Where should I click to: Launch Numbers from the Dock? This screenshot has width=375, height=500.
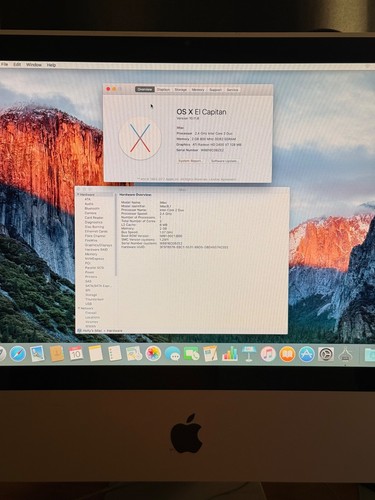click(x=230, y=354)
